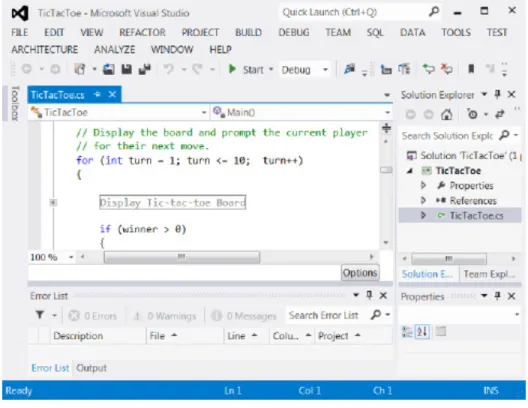
Task: Toggle the 0 Warnings filter
Action: click(x=165, y=316)
